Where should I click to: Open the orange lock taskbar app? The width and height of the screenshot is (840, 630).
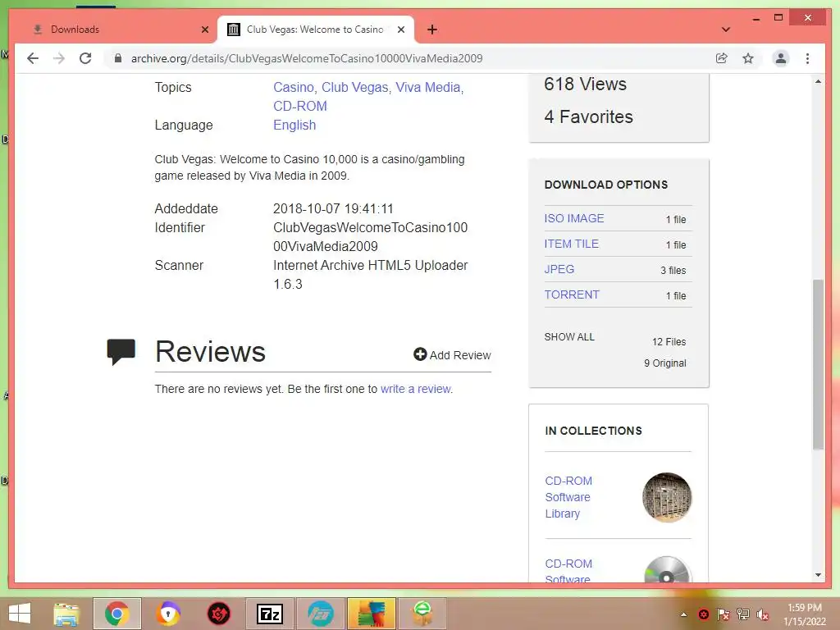pos(168,614)
